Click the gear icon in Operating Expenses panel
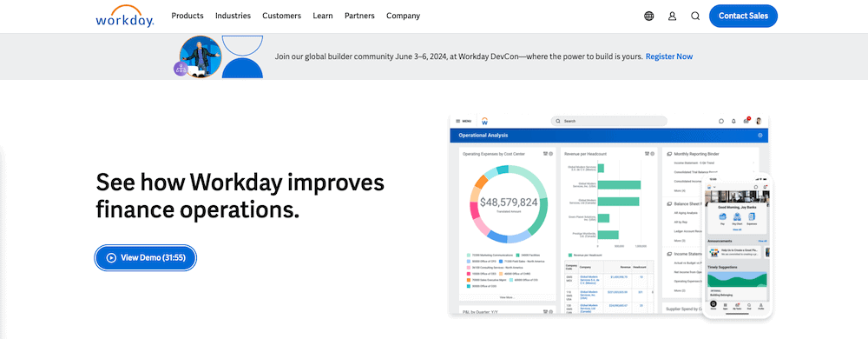Viewport: 868px width, 339px height. (x=552, y=154)
